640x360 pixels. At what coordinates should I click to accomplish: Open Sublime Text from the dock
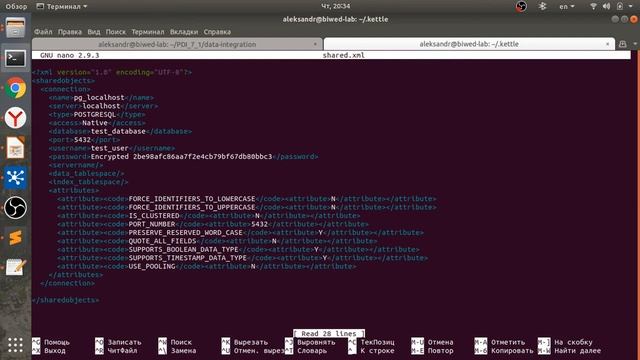point(16,238)
